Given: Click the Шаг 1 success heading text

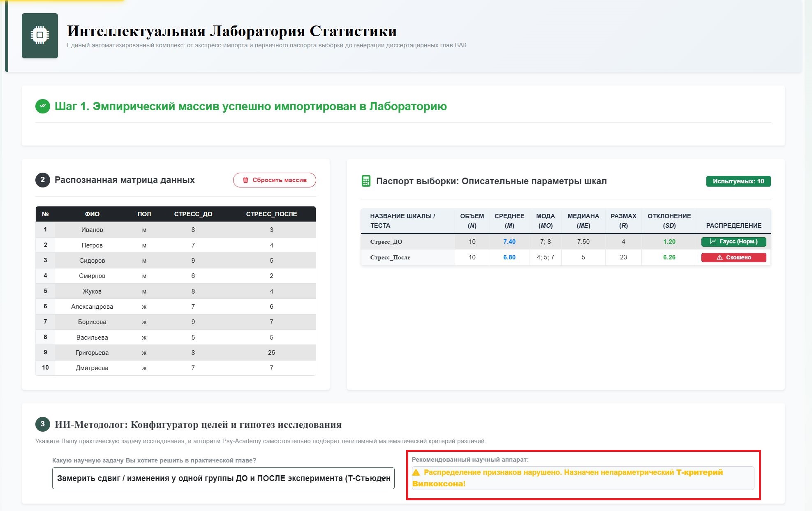Looking at the screenshot, I should click(x=251, y=106).
